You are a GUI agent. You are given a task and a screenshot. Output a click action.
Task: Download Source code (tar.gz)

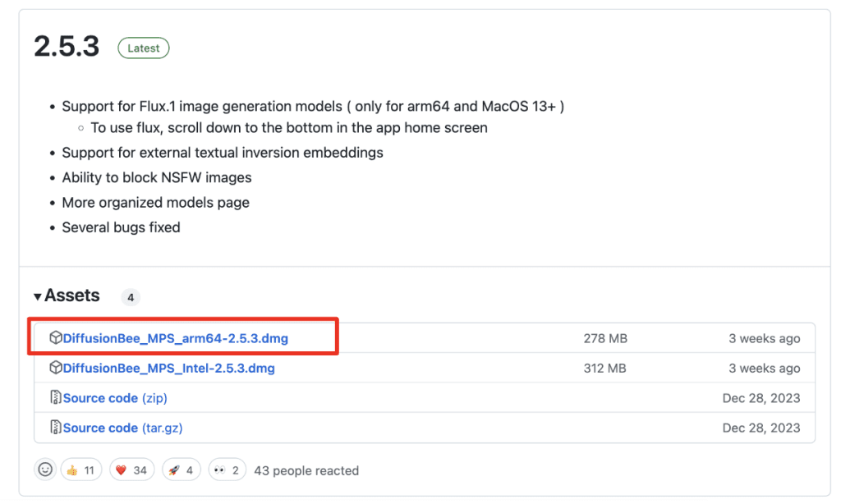(x=123, y=428)
